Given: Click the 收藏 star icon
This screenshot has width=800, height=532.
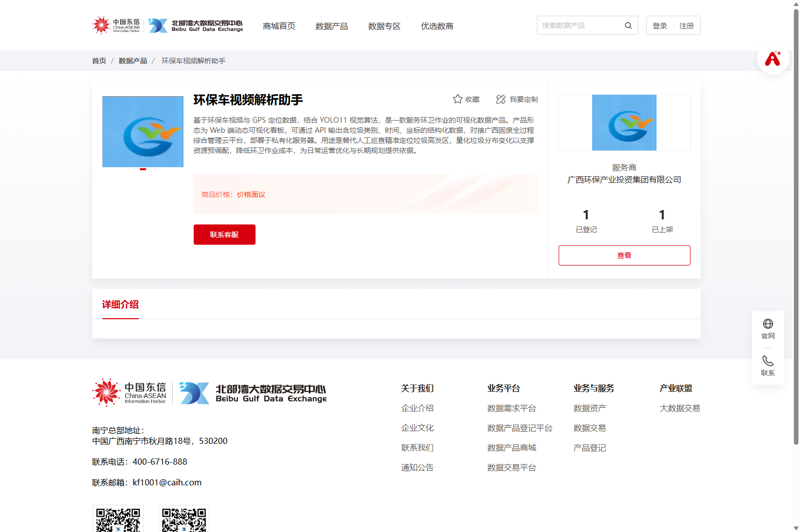Looking at the screenshot, I should (x=458, y=99).
